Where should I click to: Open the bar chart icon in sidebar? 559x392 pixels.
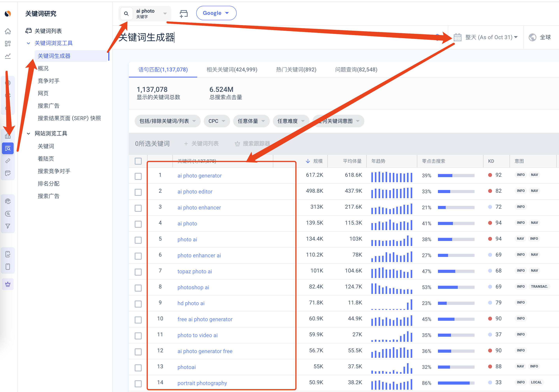point(8,136)
